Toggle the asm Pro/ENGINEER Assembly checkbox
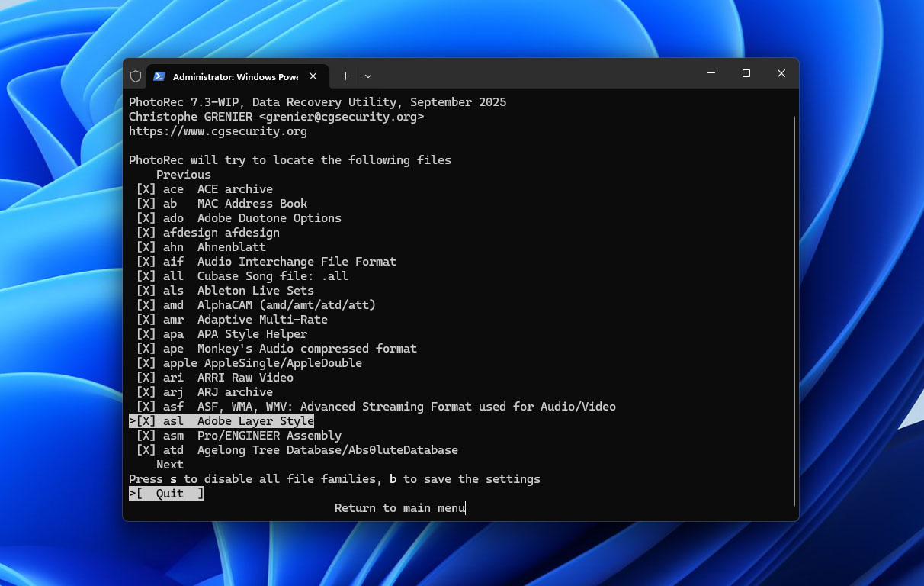The image size is (924, 586). coord(146,436)
